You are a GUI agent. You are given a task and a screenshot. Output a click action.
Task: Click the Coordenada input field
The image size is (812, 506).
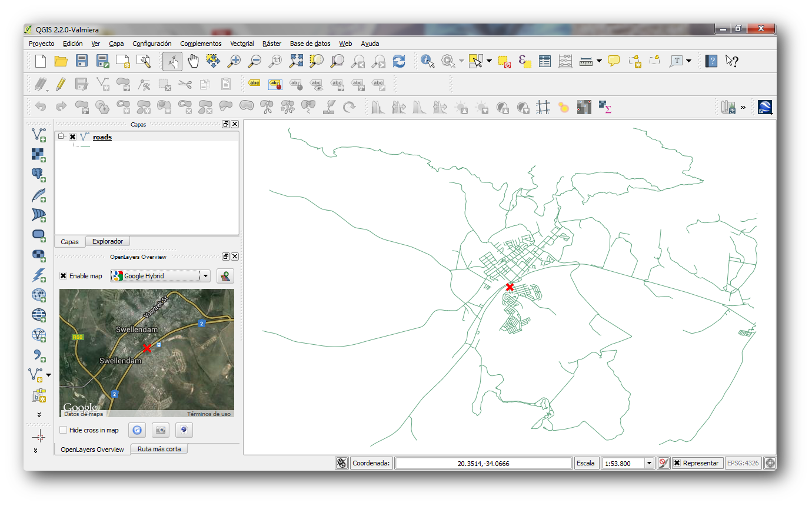(x=484, y=463)
